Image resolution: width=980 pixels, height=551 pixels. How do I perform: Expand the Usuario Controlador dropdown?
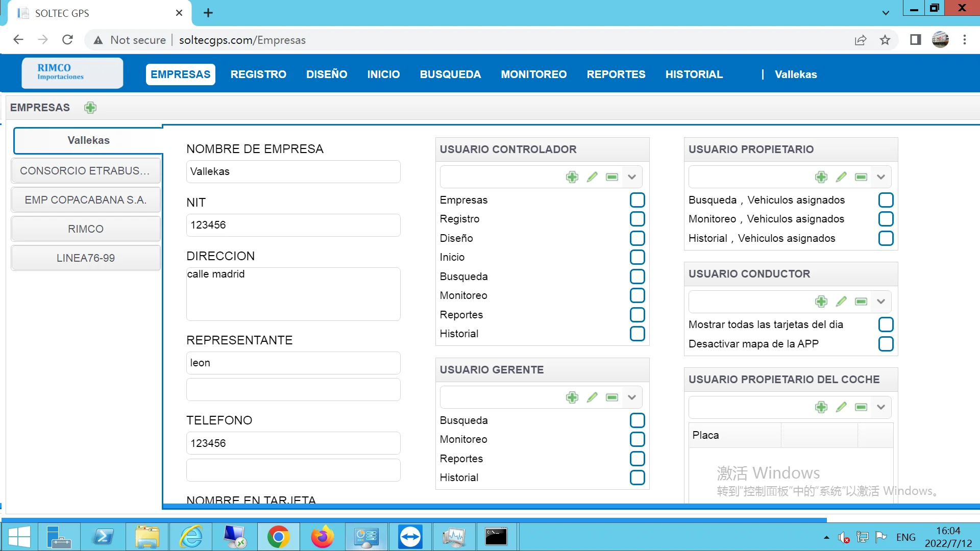631,177
